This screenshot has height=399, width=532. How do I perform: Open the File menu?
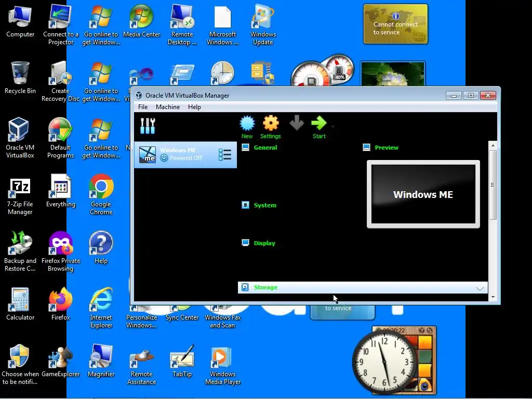[x=143, y=107]
